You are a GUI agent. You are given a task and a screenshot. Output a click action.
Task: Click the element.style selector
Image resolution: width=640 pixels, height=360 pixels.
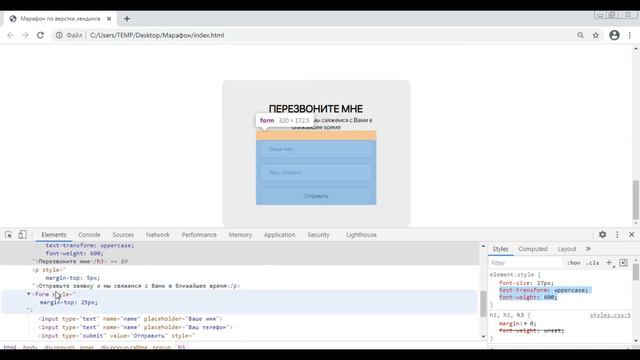point(512,275)
